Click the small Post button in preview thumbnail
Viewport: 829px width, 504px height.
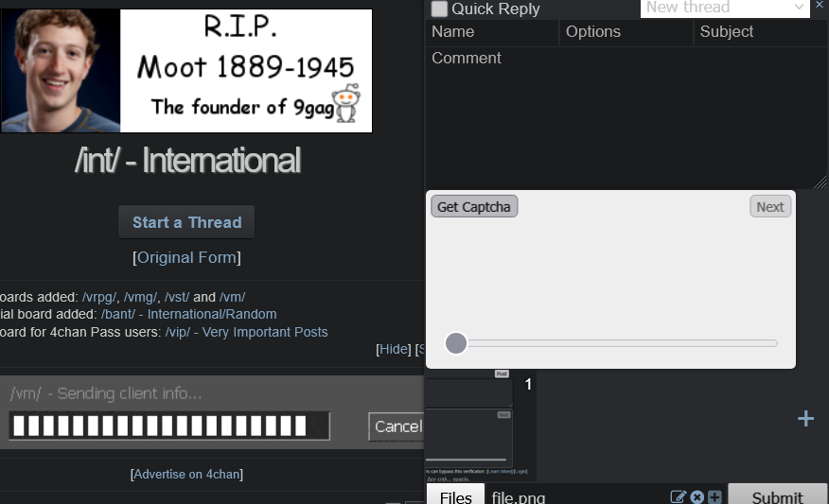click(x=502, y=374)
